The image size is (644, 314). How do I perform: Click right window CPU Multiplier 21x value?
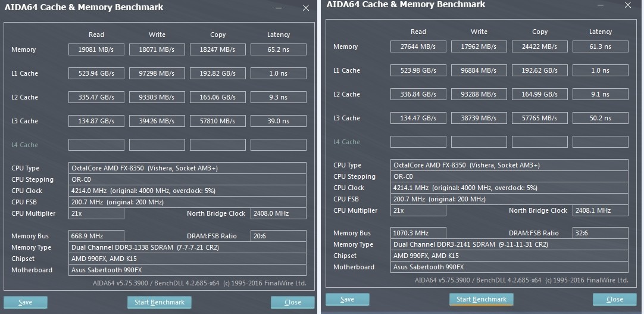(418, 210)
